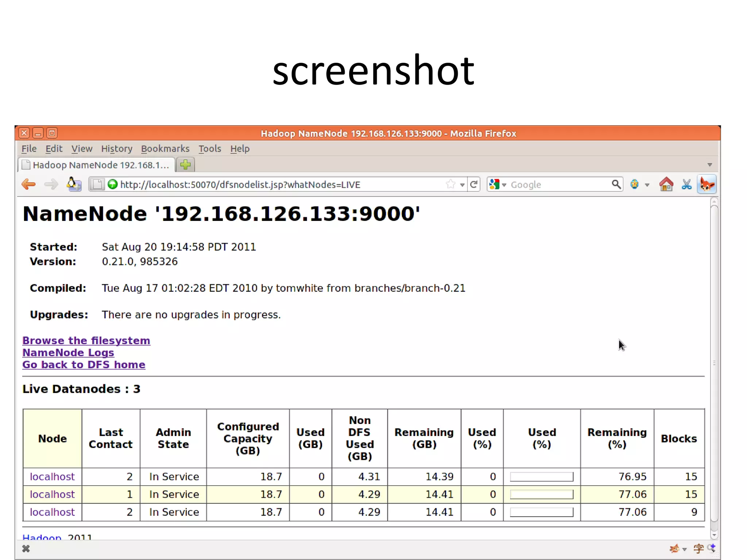Click the rightmost status bar add-on icon
Viewport: 747px width, 560px height.
coord(712,548)
